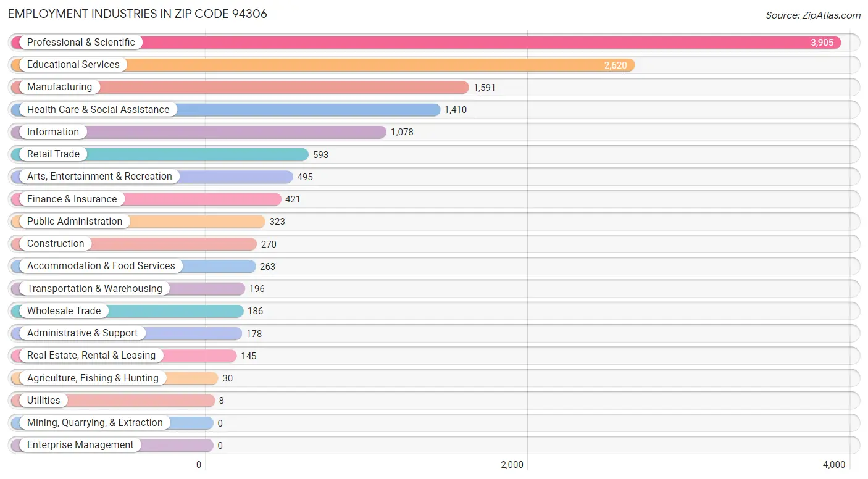Select Health Care & Social Assistance label
The image size is (868, 479).
click(98, 110)
